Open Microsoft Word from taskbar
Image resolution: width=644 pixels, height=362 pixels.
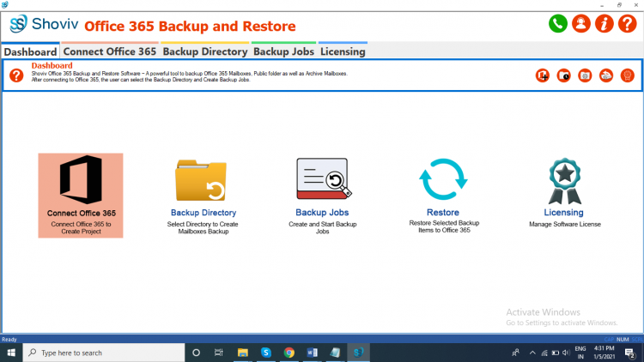(313, 353)
